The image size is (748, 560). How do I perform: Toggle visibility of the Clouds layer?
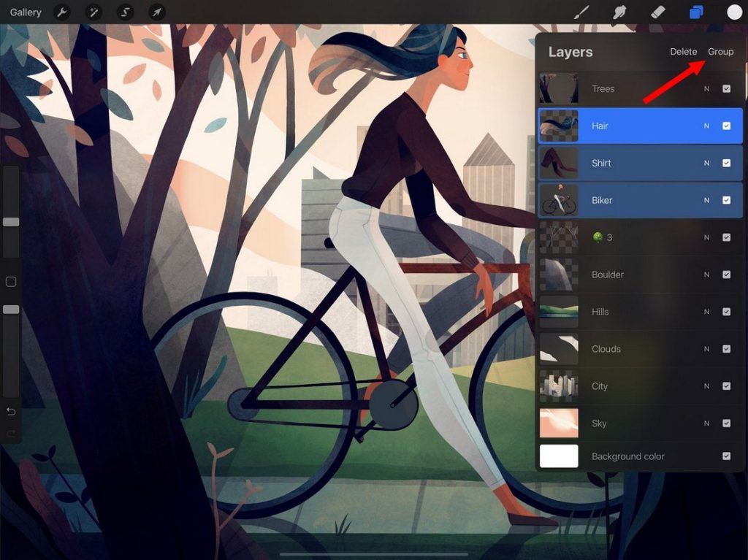point(726,349)
